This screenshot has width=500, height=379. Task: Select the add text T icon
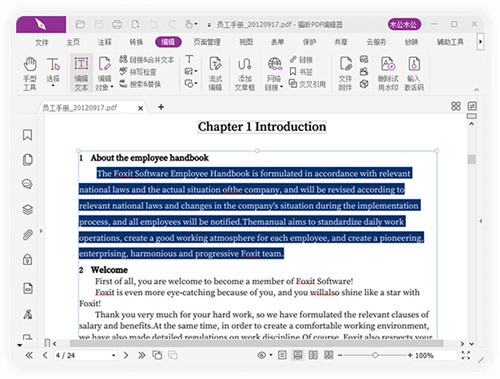click(189, 59)
